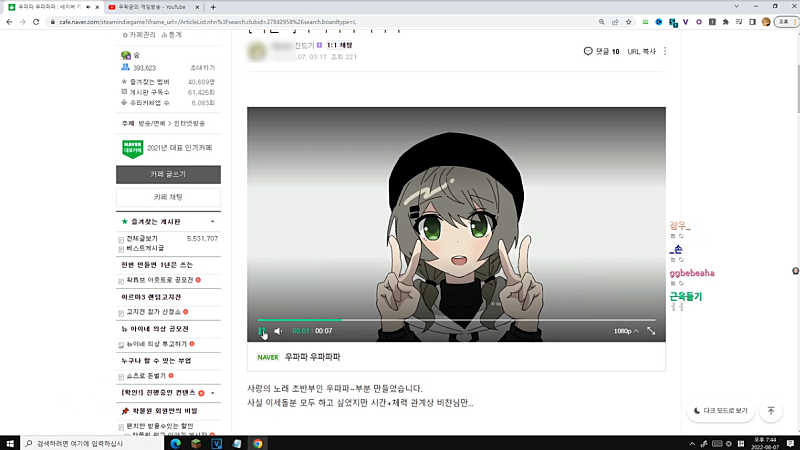Open the Windows Start menu
This screenshot has width=800, height=450.
pyautogui.click(x=10, y=443)
